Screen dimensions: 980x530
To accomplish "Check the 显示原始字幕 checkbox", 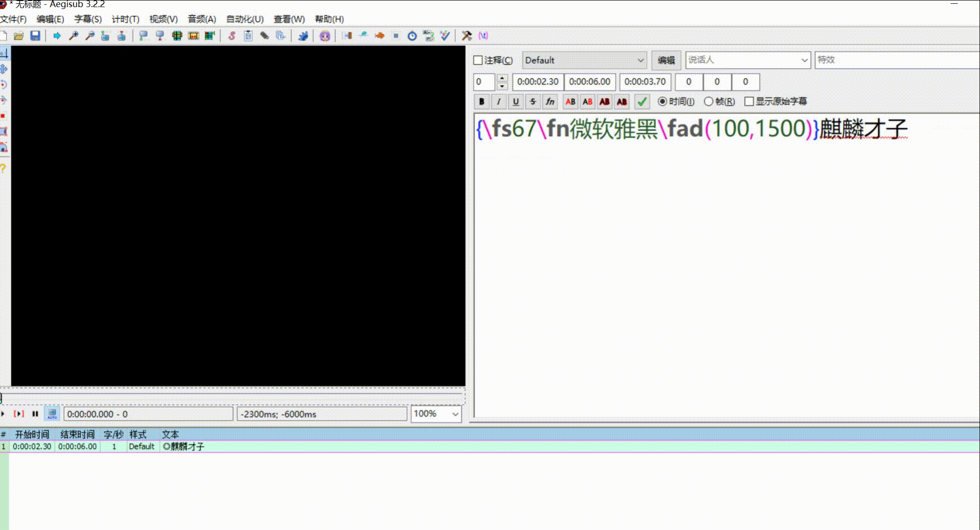I will tap(749, 102).
